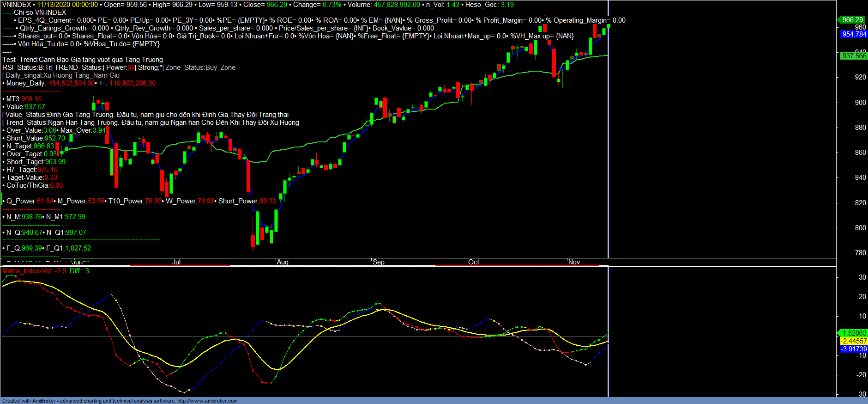Viewport: 868px width, 404px height.
Task: Click the Aug month marker
Action: [283, 262]
